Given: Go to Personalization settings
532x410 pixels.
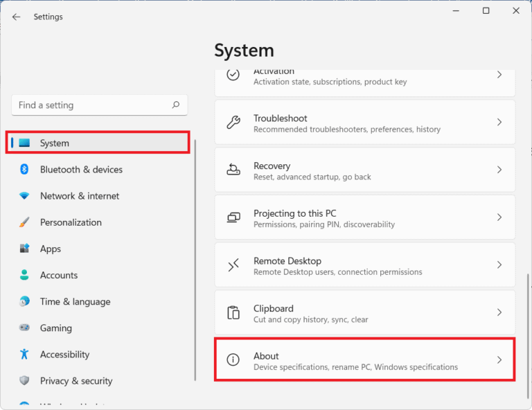Looking at the screenshot, I should click(71, 222).
